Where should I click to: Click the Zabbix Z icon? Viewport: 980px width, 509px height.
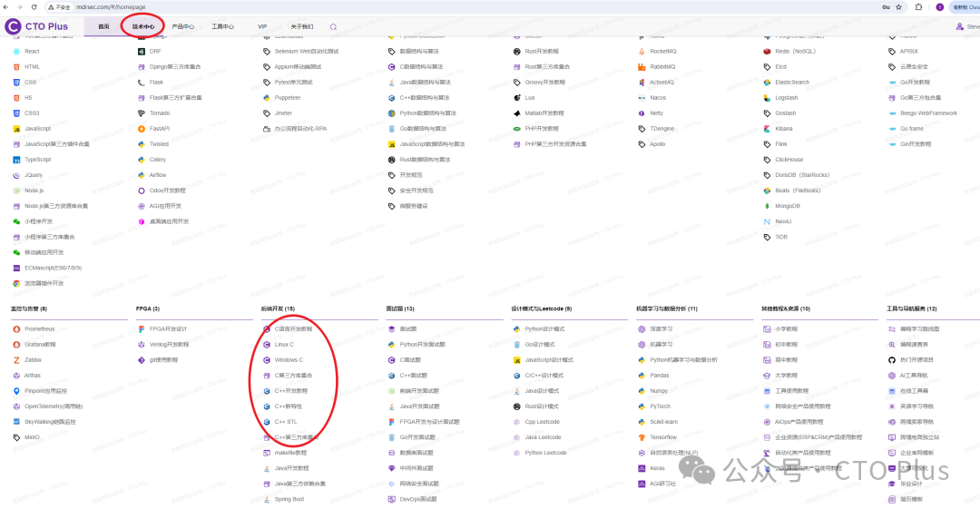[x=16, y=360]
